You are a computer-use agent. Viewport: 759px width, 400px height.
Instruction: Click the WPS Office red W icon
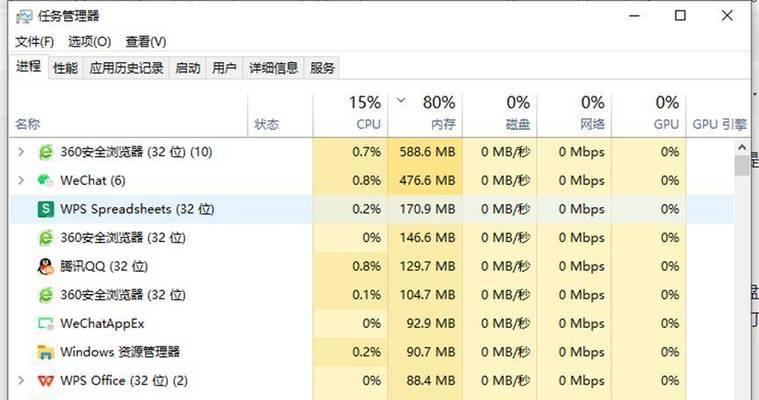click(x=46, y=381)
